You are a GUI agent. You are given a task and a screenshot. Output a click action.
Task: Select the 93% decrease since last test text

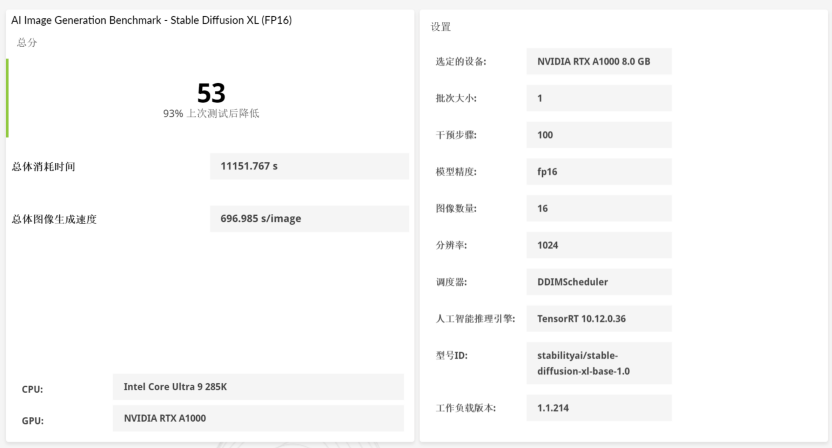pyautogui.click(x=211, y=113)
